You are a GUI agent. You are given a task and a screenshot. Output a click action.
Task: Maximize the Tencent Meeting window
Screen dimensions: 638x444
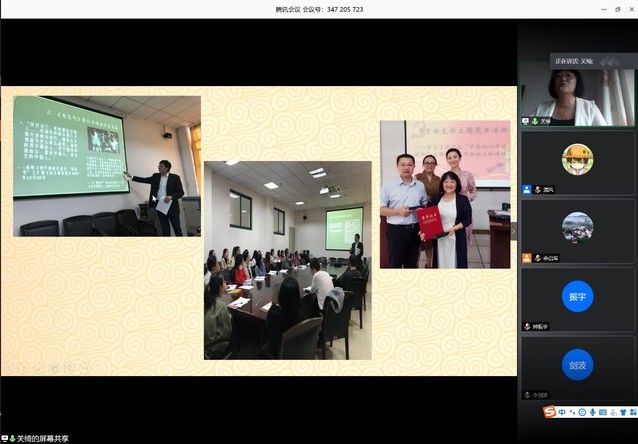click(603, 9)
